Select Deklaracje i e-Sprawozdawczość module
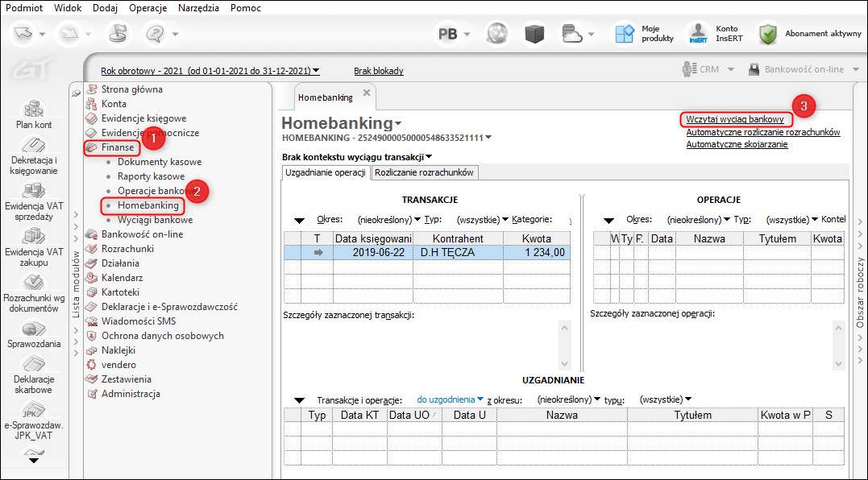This screenshot has width=868, height=480. click(x=169, y=306)
